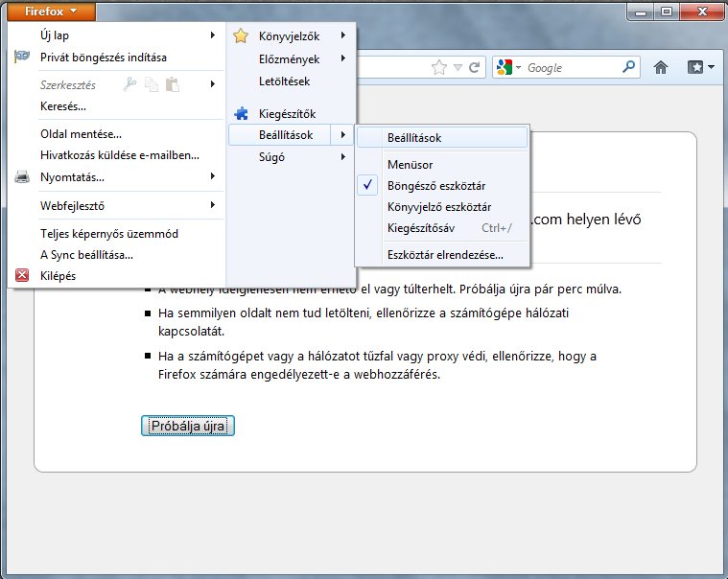Click the paste clipboard icon in Szerkesztés
This screenshot has width=728, height=579.
coord(173,84)
